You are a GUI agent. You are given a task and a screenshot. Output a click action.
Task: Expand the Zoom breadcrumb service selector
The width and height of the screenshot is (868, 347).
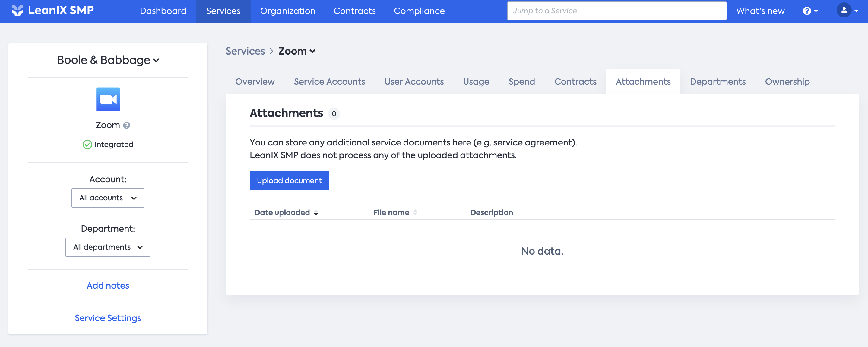[x=297, y=51]
